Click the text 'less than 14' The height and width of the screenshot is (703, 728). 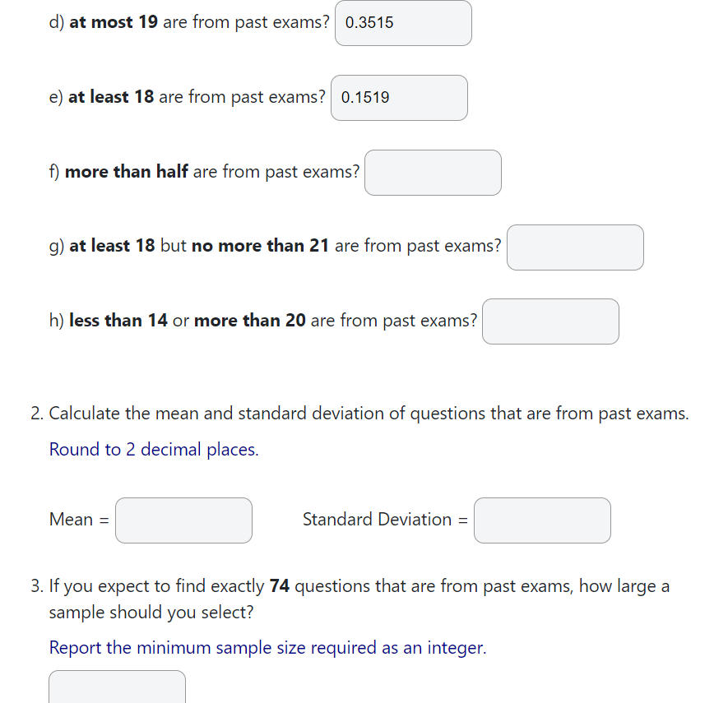(118, 320)
